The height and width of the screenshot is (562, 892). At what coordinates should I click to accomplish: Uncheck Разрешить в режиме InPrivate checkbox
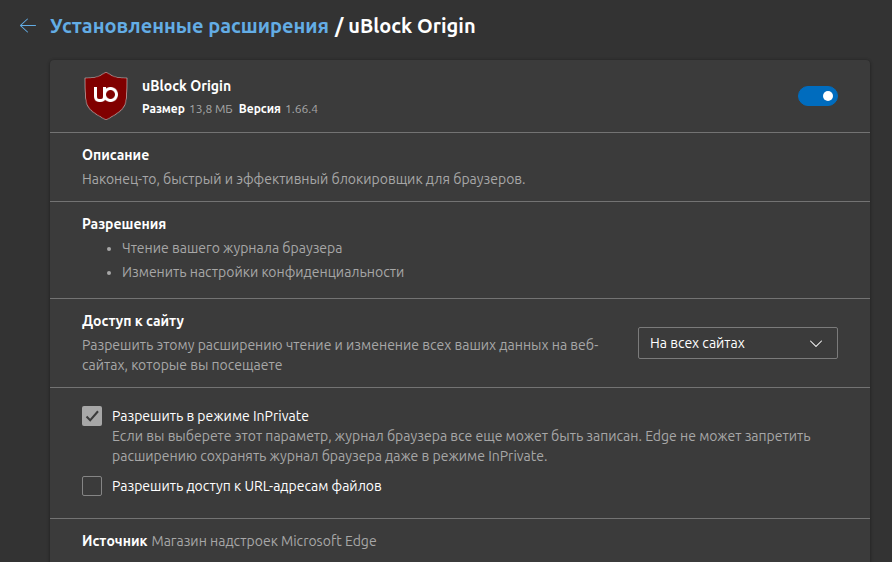click(x=92, y=416)
